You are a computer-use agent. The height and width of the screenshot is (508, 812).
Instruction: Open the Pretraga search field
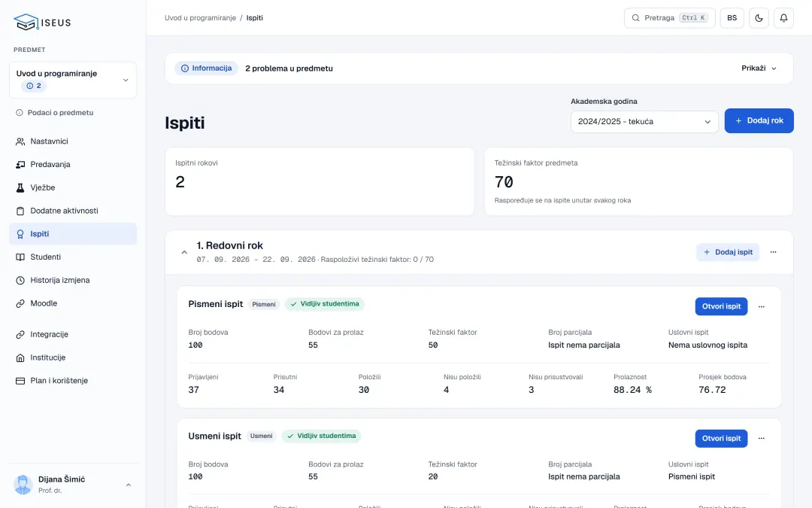(670, 18)
